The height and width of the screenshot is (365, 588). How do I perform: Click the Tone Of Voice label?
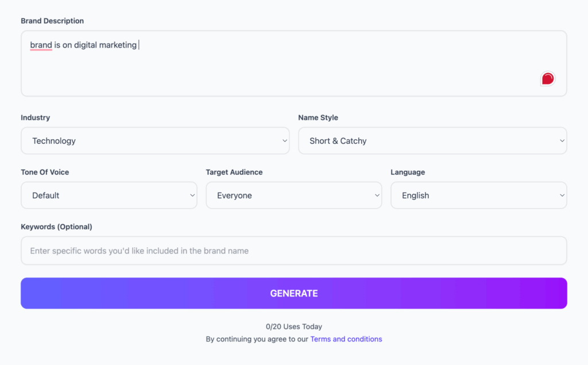pos(45,172)
